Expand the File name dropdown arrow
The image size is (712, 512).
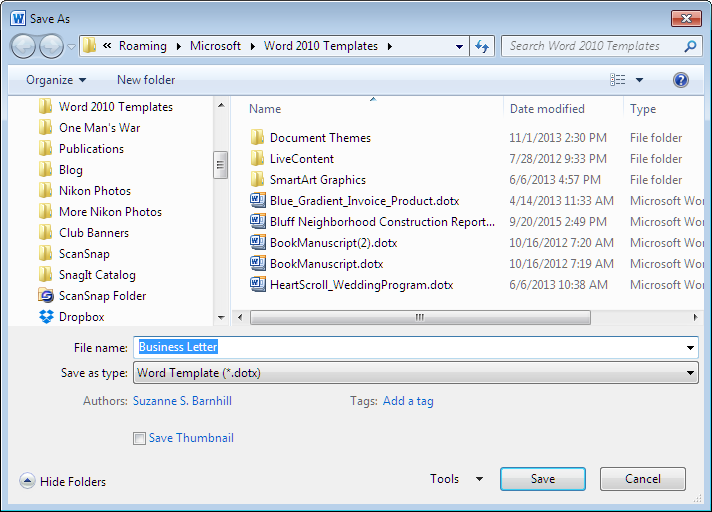[690, 347]
